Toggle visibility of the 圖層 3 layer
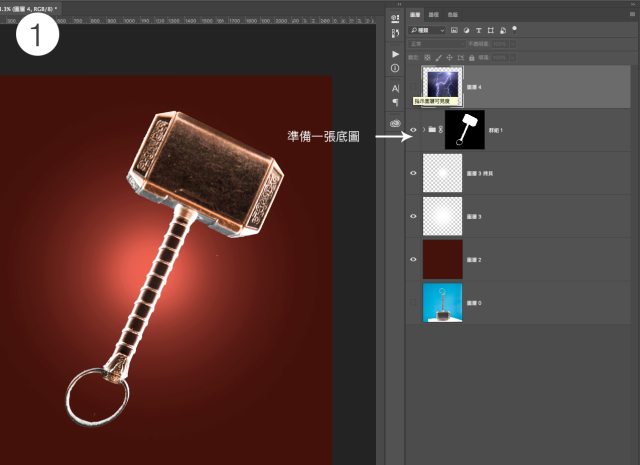The width and height of the screenshot is (640, 465). click(x=414, y=215)
